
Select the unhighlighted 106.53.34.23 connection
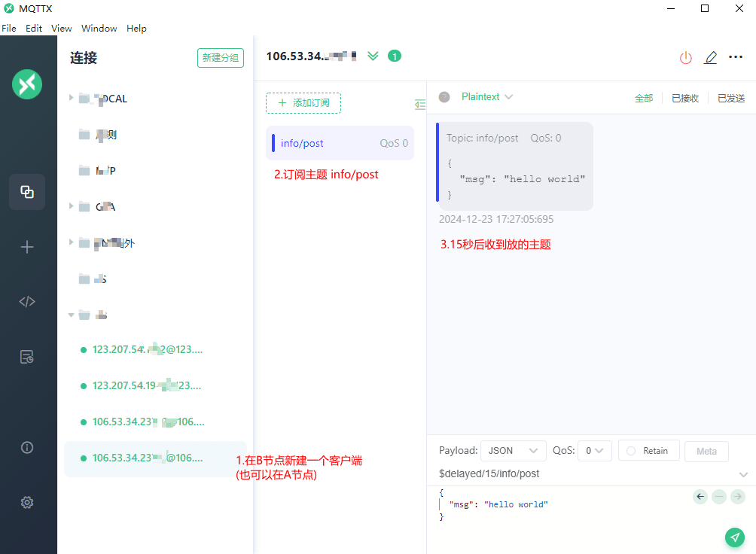(x=148, y=422)
